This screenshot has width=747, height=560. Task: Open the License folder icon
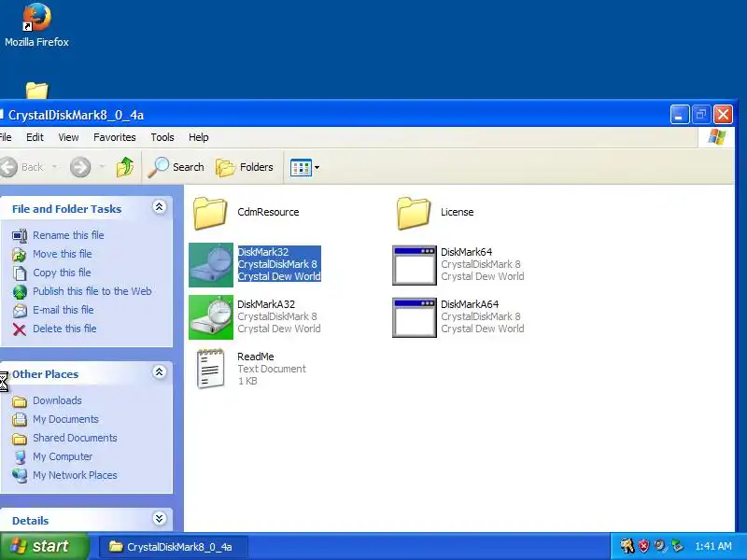413,213
